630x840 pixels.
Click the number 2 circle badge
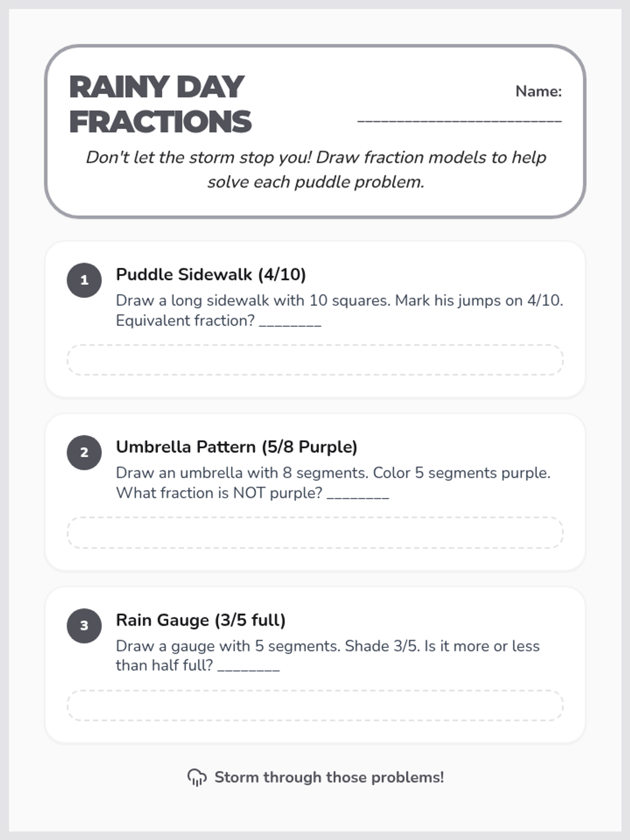click(x=84, y=453)
